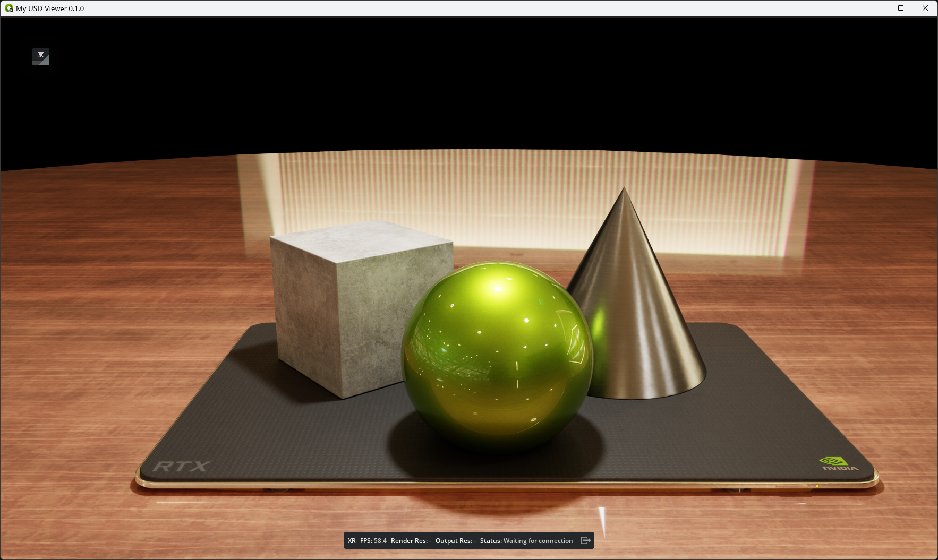Image resolution: width=938 pixels, height=560 pixels.
Task: Click the XR label in status bar
Action: (x=352, y=541)
